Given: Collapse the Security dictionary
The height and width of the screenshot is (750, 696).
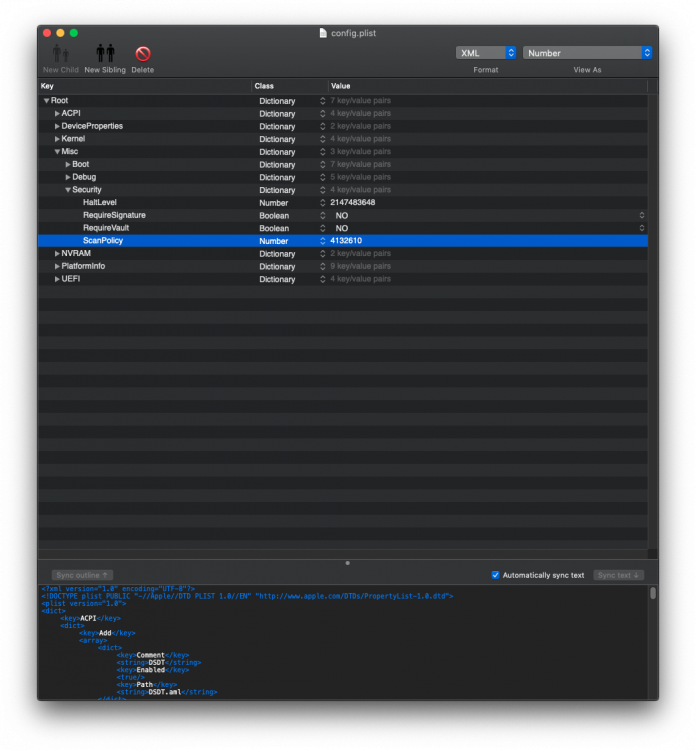Looking at the screenshot, I should pyautogui.click(x=68, y=190).
